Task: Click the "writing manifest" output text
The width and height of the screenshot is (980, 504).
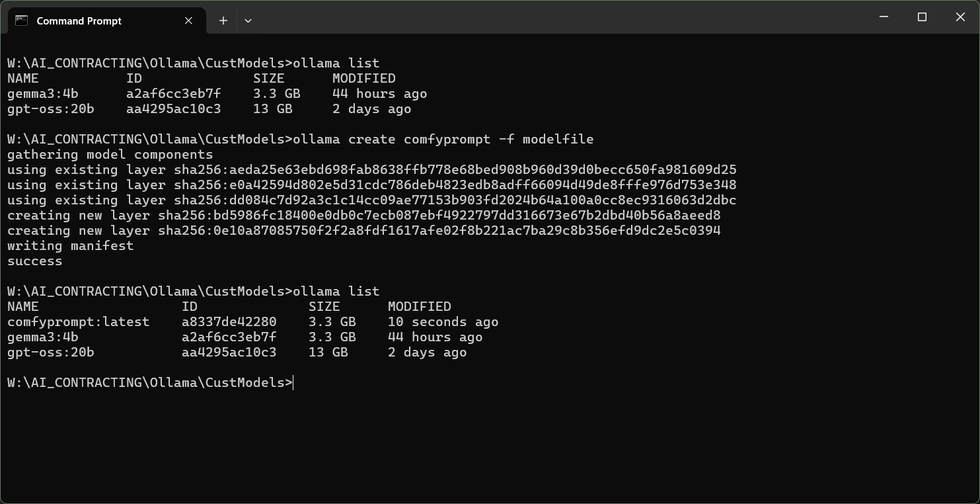Action: [70, 246]
